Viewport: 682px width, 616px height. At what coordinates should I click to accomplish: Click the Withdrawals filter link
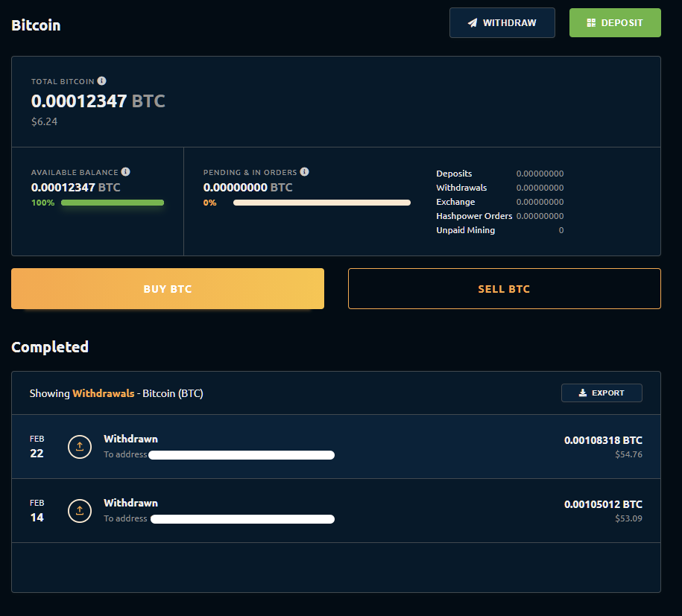(x=103, y=393)
